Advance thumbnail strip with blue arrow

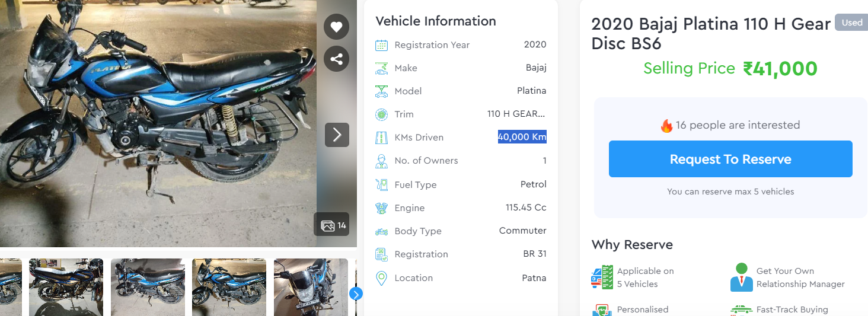(x=356, y=293)
